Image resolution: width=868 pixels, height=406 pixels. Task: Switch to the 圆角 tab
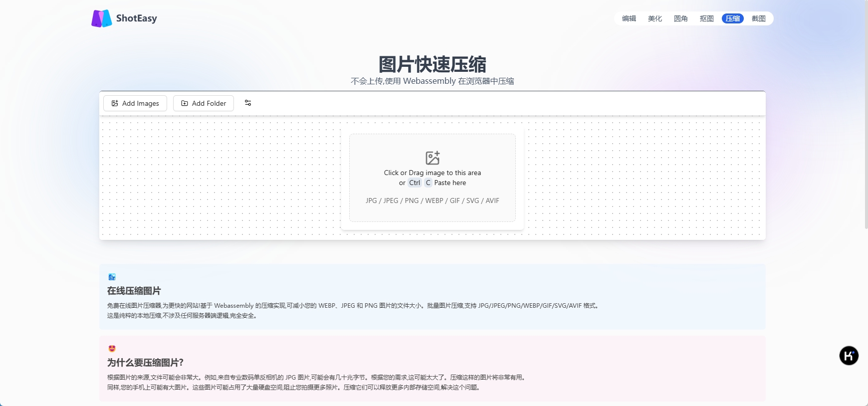pyautogui.click(x=681, y=18)
